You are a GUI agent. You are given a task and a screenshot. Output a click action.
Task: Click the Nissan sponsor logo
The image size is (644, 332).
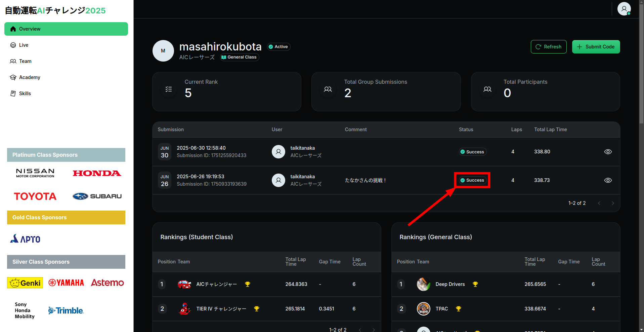coord(35,173)
